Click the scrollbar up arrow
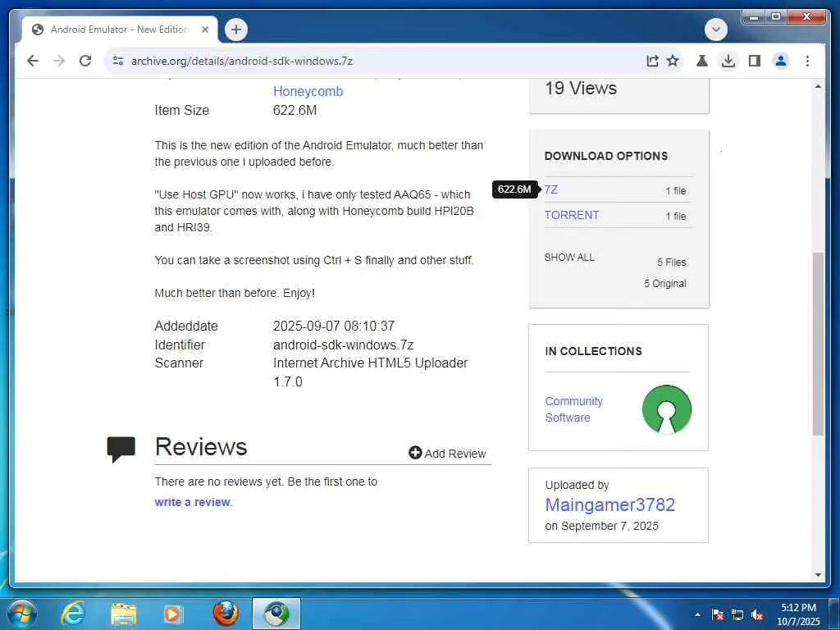Screen dimensions: 840x630 (818, 86)
